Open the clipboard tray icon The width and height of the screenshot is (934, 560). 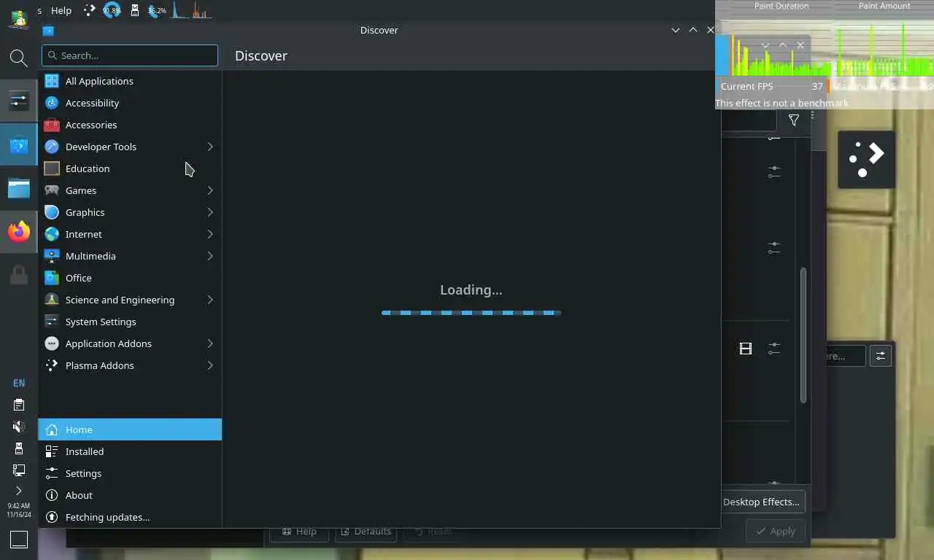19,405
